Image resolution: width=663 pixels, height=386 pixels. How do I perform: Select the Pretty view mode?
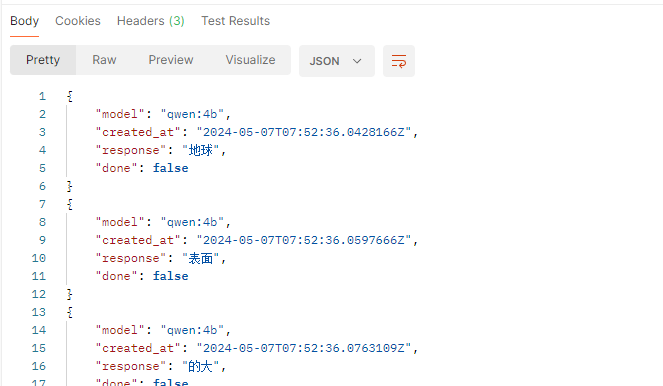(x=43, y=60)
